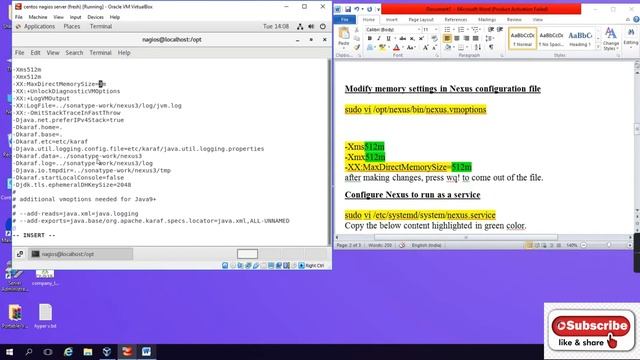Collapse Word ribbon with the caret button

(x=628, y=19)
